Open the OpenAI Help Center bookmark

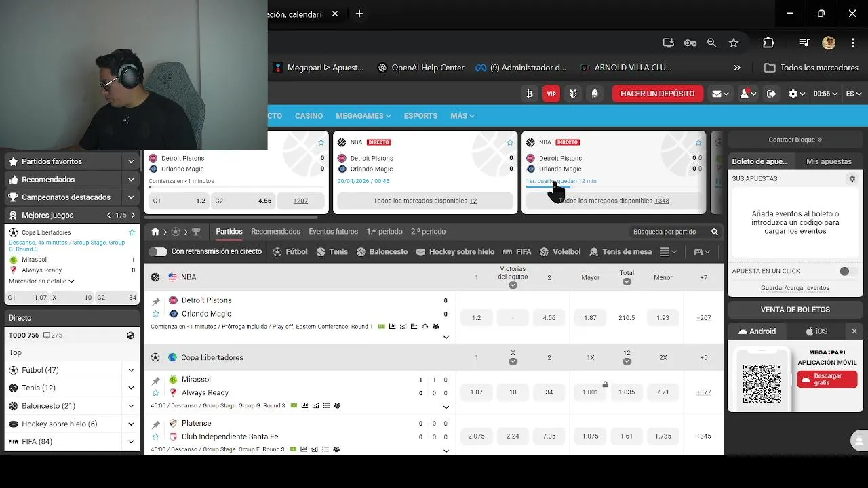421,68
